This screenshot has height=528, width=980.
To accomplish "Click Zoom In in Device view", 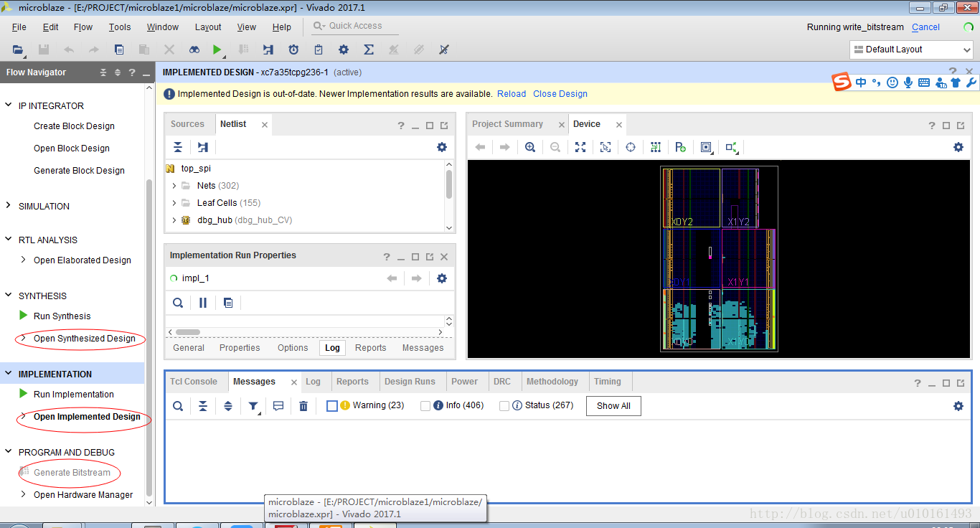I will pyautogui.click(x=530, y=147).
